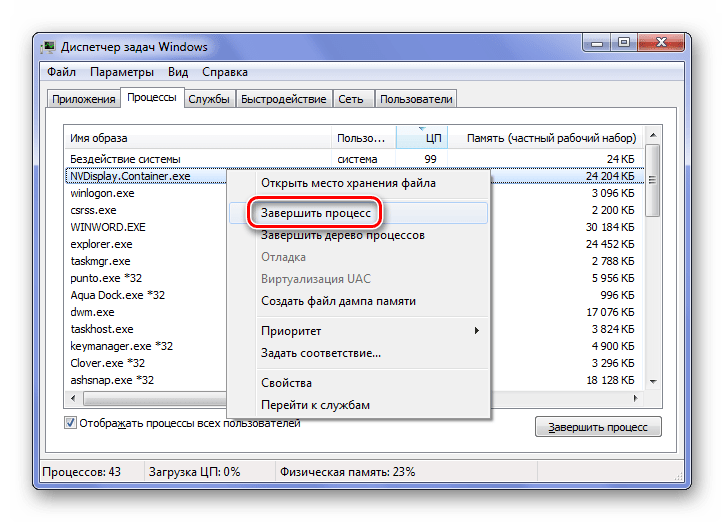Sort by 'Пользо...' column header
This screenshot has height=522, width=725.
pyautogui.click(x=364, y=138)
